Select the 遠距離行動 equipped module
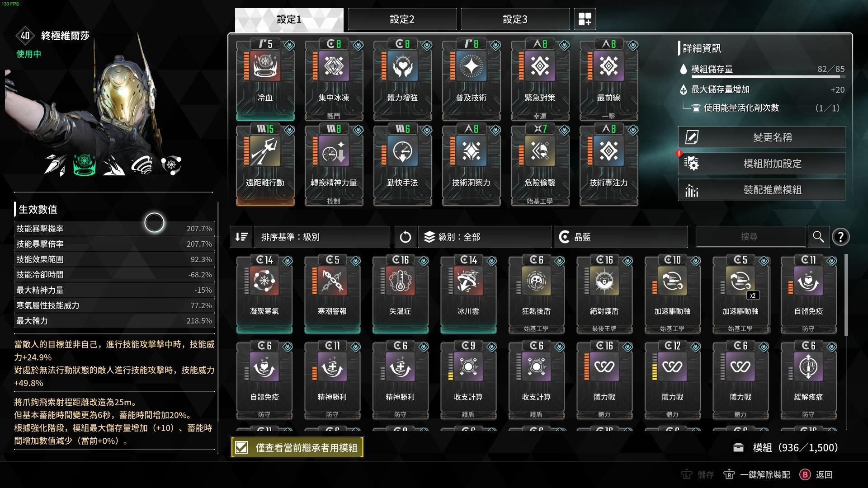This screenshot has height=488, width=868. tap(265, 165)
